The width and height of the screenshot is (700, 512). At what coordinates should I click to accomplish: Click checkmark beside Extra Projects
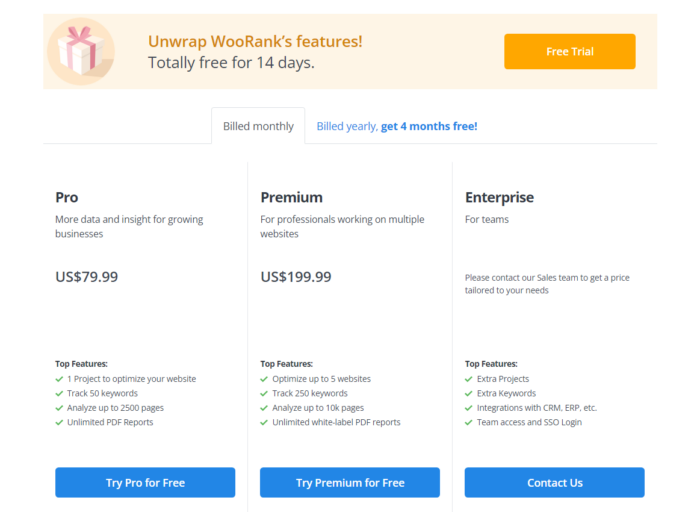tap(468, 379)
